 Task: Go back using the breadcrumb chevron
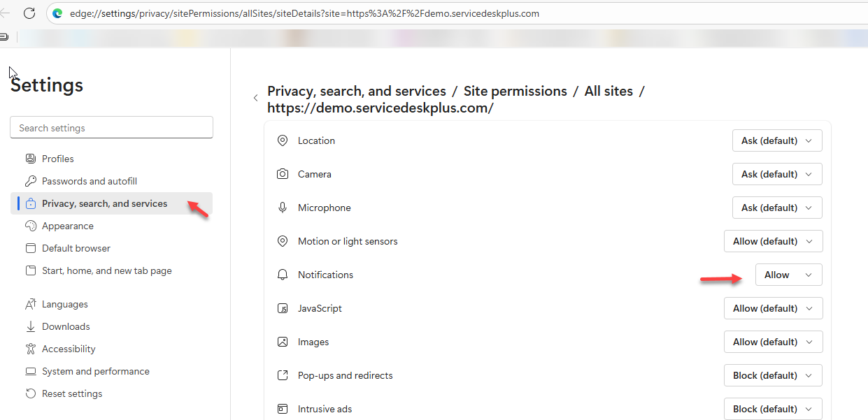tap(255, 99)
